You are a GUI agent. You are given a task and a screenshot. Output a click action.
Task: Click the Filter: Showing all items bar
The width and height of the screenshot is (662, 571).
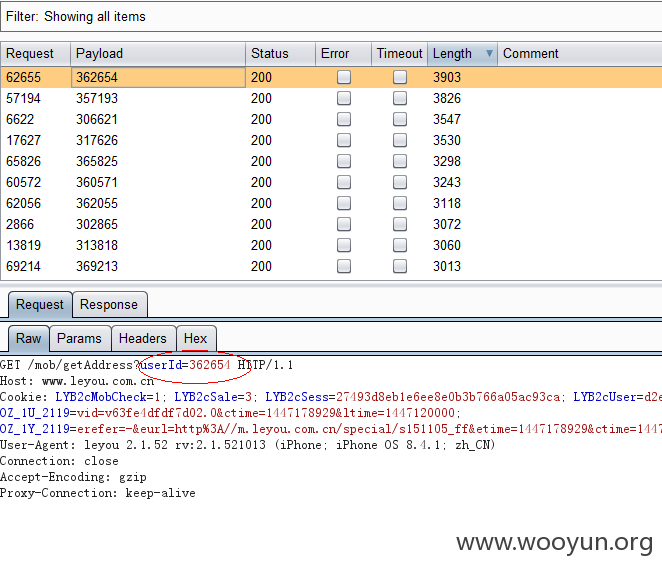[331, 16]
